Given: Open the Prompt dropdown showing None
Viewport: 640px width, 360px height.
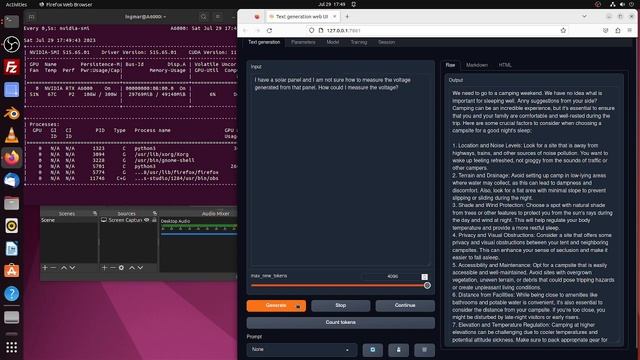Looking at the screenshot, I should point(302,350).
